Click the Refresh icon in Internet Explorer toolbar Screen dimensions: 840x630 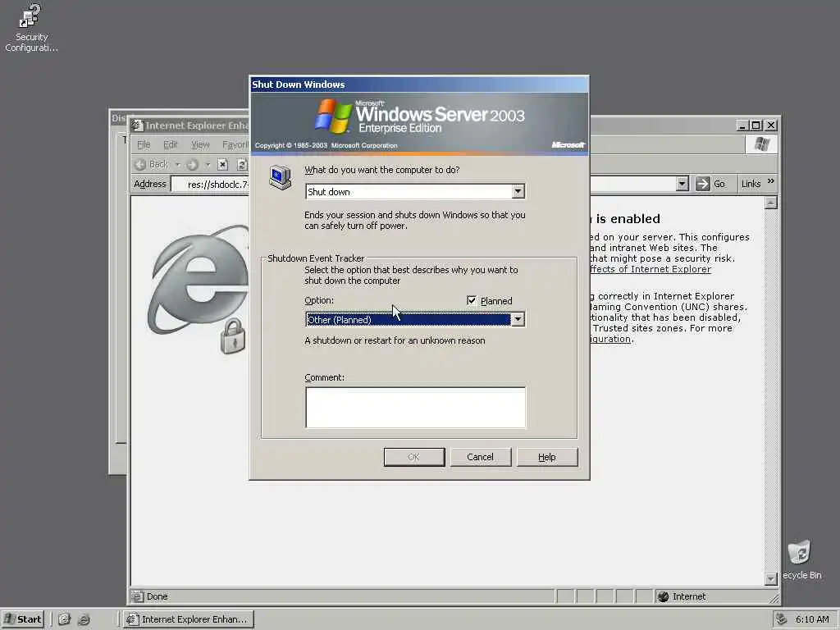click(x=242, y=164)
